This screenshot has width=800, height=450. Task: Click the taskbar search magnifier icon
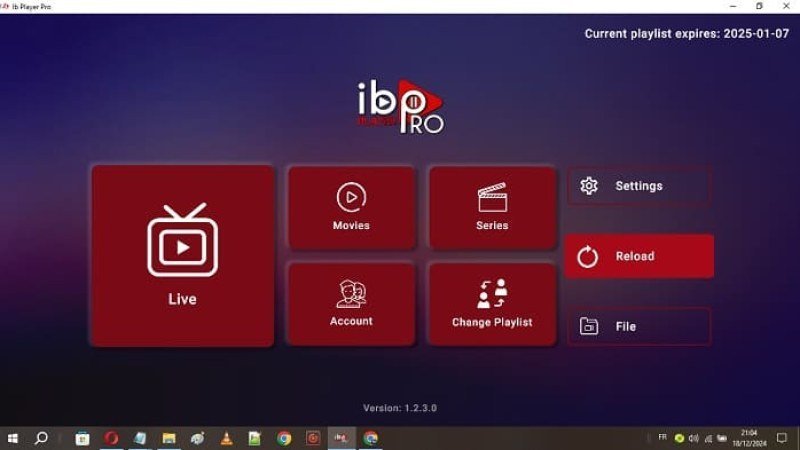(41, 438)
